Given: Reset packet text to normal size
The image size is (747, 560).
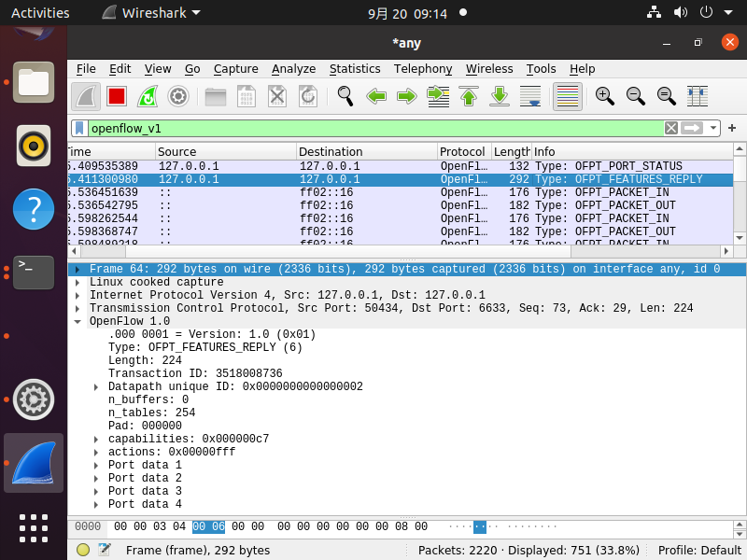Looking at the screenshot, I should point(667,97).
